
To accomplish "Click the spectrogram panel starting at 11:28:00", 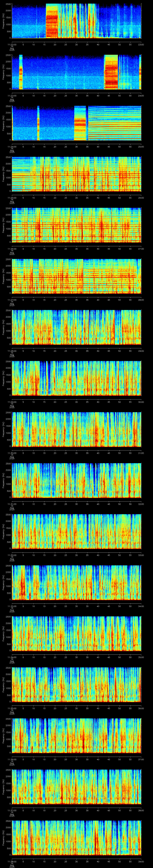I will [x=77, y=327].
